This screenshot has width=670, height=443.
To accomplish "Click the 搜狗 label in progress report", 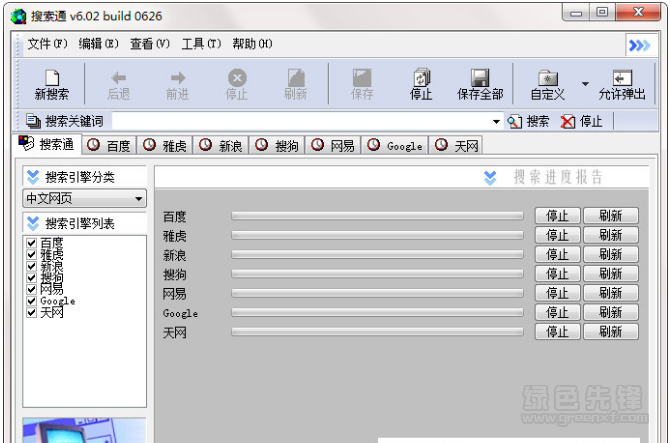I will click(x=174, y=274).
